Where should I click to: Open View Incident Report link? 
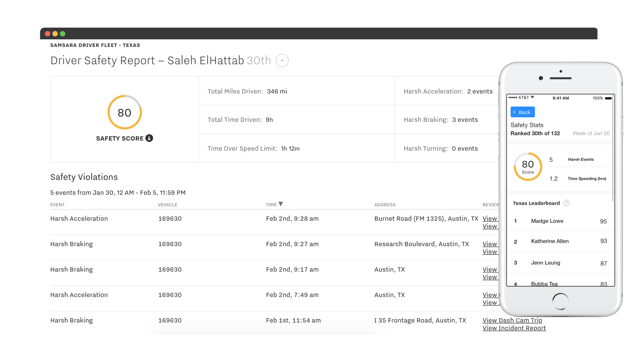point(514,328)
